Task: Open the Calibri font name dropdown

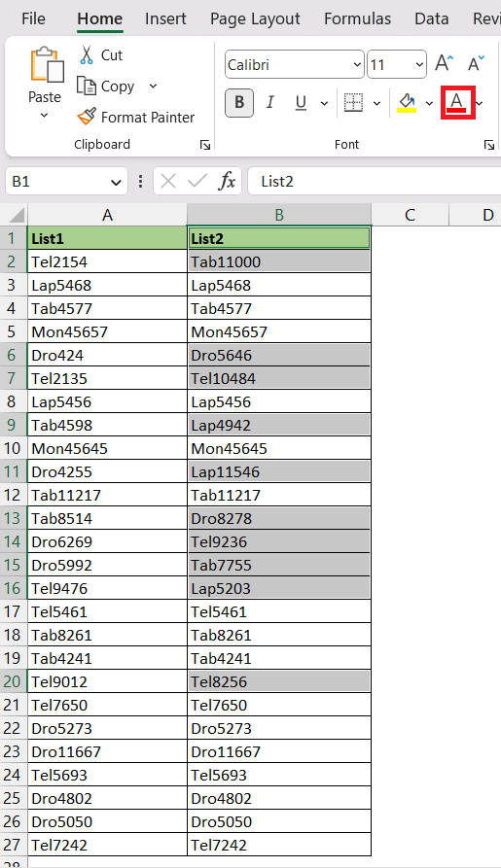Action: (357, 65)
